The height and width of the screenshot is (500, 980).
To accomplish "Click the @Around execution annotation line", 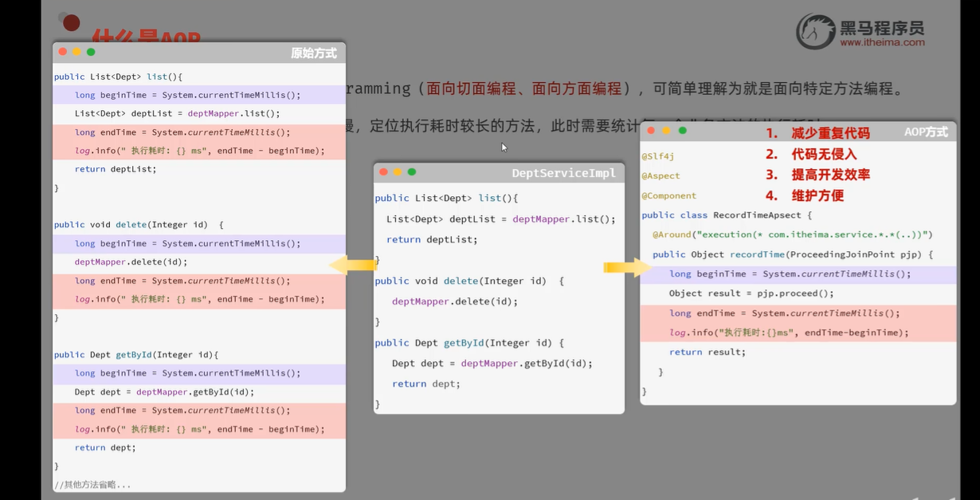I will (x=793, y=234).
